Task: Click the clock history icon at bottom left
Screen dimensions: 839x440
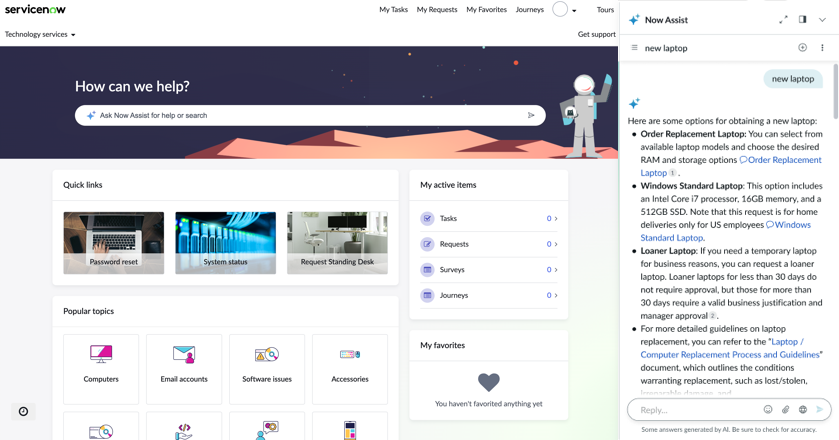Action: pyautogui.click(x=23, y=411)
